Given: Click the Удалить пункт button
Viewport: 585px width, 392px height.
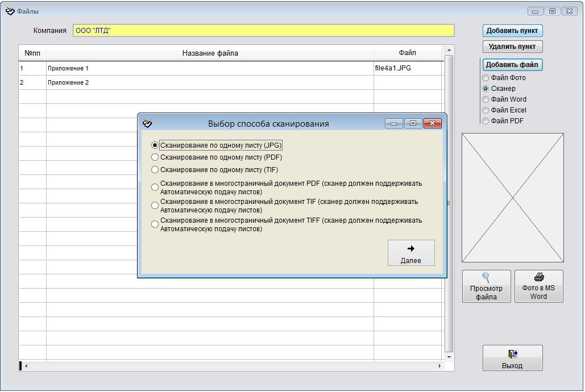Looking at the screenshot, I should point(512,47).
